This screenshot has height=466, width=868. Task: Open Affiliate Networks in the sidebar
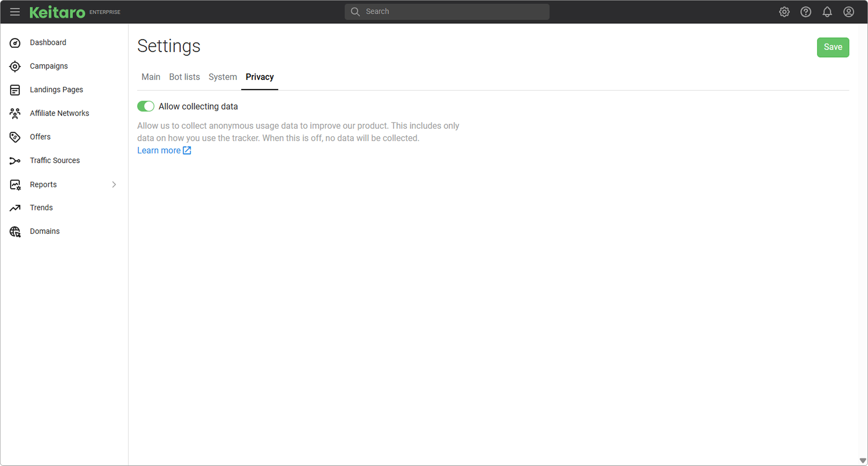tap(59, 113)
